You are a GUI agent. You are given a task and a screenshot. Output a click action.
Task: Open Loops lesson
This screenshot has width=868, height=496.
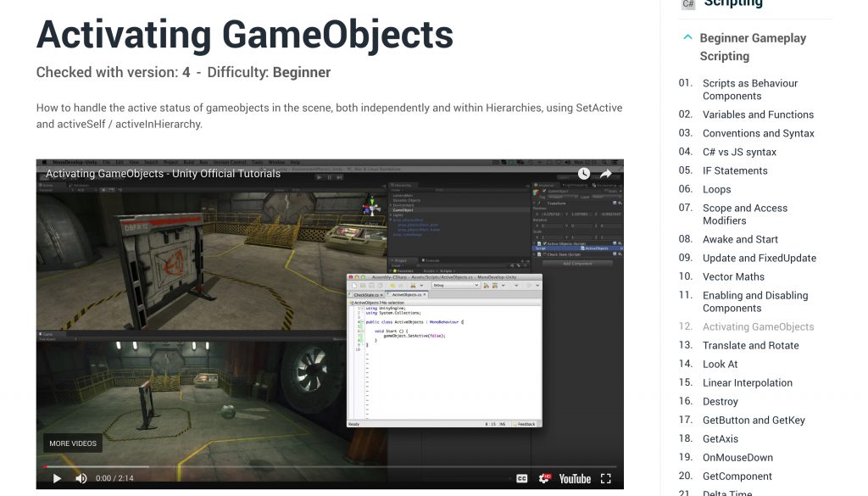coord(717,189)
